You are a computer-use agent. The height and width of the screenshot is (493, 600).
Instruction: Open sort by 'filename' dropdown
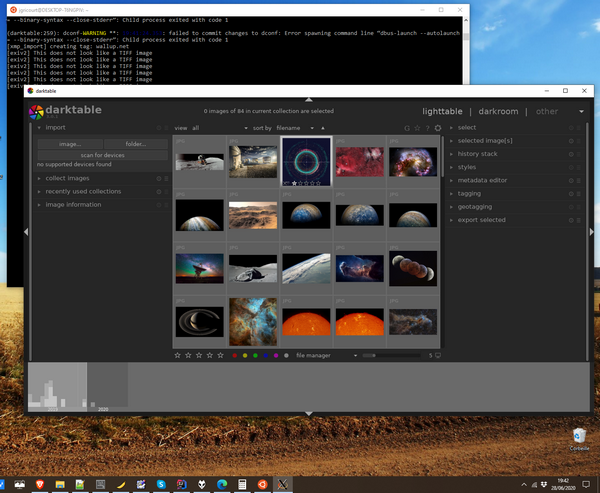(x=295, y=128)
